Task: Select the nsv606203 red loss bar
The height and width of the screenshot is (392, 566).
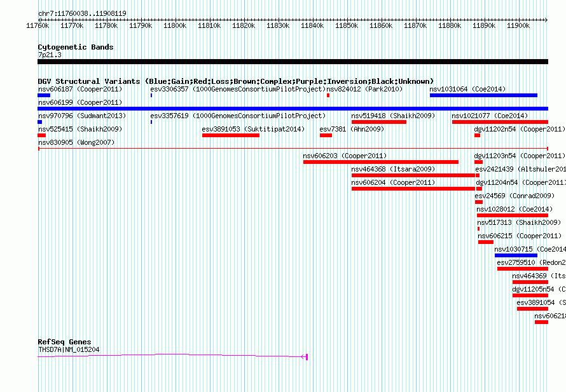Action: pyautogui.click(x=381, y=162)
